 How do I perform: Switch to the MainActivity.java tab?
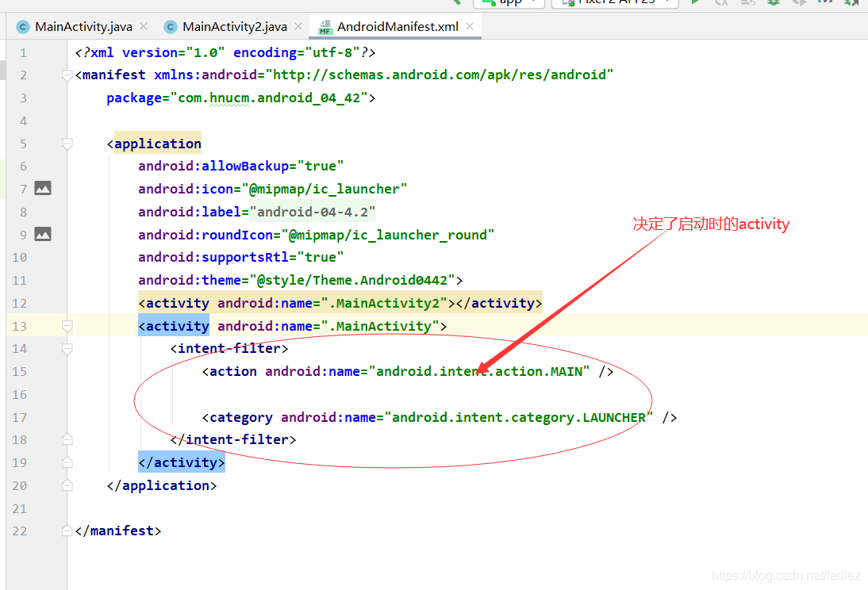pyautogui.click(x=83, y=27)
